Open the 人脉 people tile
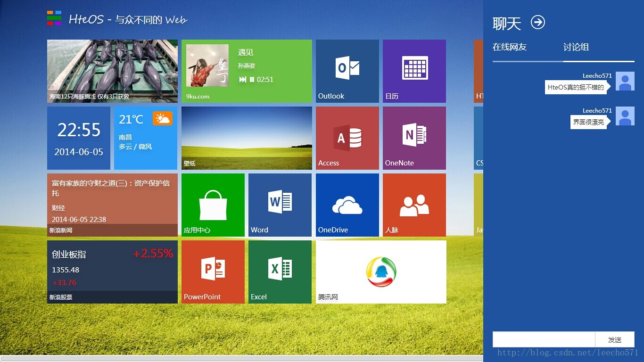644x362 pixels. point(414,205)
